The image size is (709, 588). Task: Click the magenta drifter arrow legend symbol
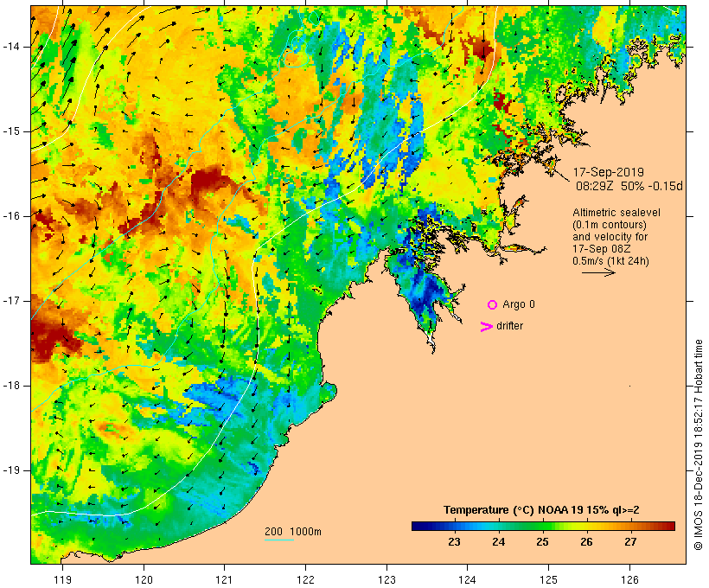click(486, 327)
